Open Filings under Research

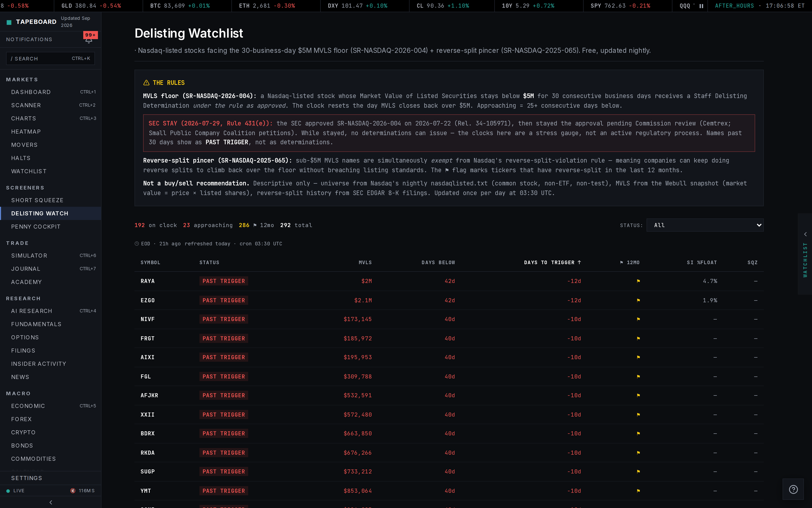click(x=51, y=351)
